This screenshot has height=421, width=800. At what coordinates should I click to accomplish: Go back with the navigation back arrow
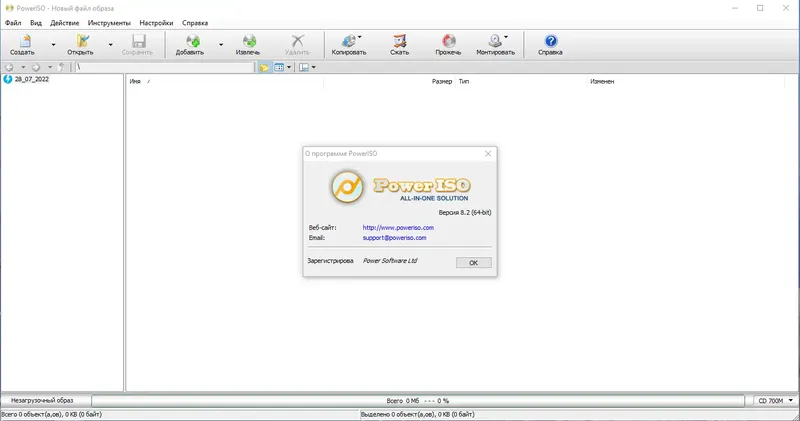[9, 67]
